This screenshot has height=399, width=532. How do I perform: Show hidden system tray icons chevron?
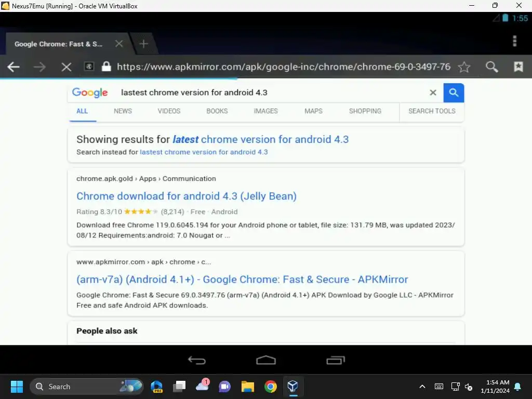(x=422, y=387)
